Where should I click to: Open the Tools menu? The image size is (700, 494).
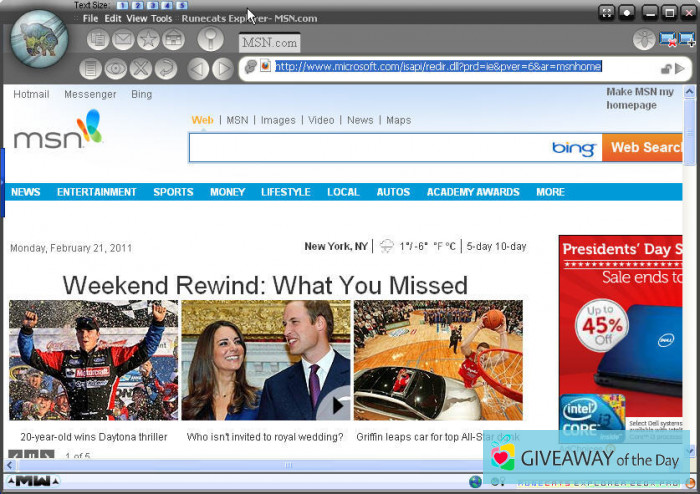(161, 18)
